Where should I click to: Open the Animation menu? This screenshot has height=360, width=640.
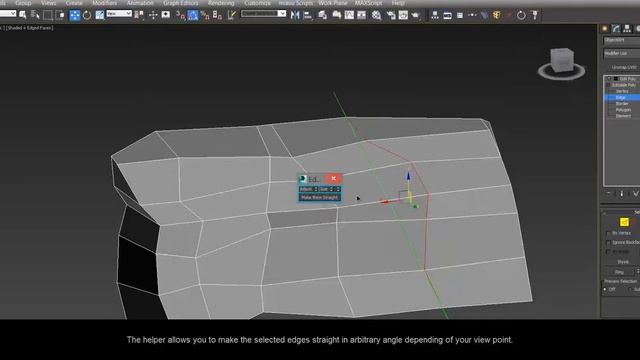(140, 3)
